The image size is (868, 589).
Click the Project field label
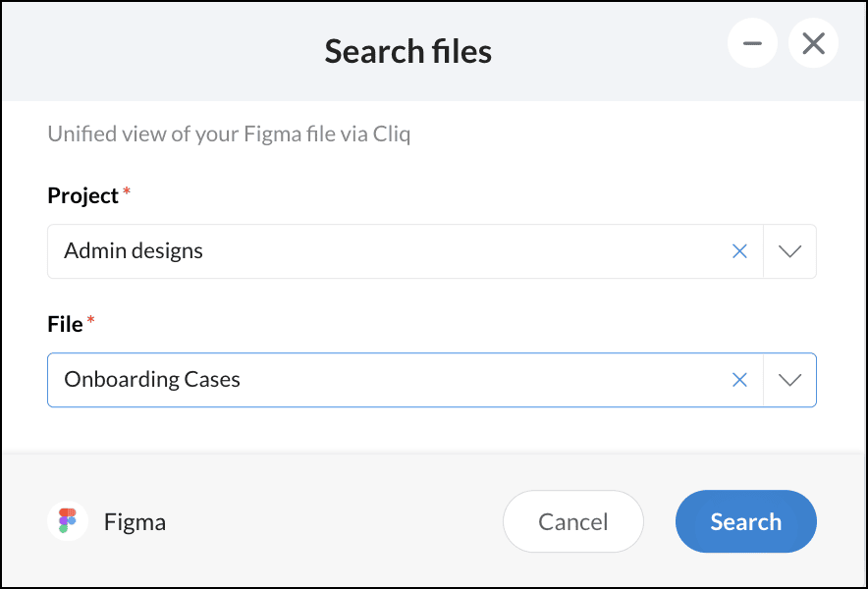pos(82,195)
